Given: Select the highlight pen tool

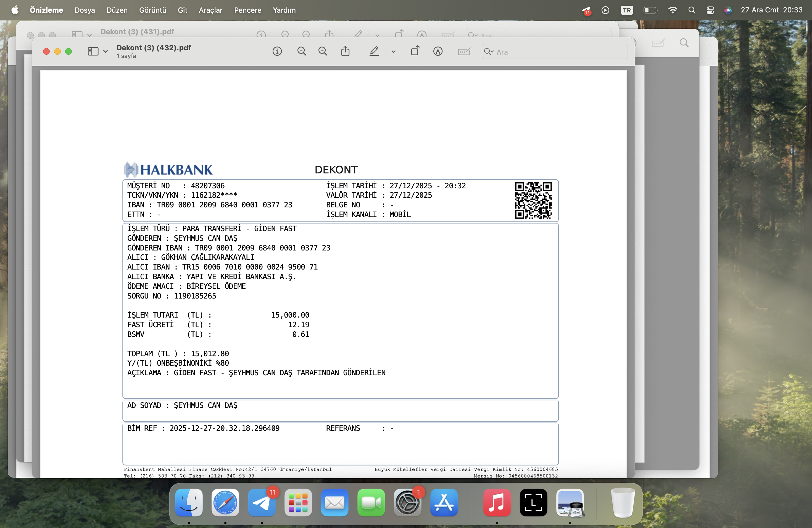Looking at the screenshot, I should pos(374,52).
